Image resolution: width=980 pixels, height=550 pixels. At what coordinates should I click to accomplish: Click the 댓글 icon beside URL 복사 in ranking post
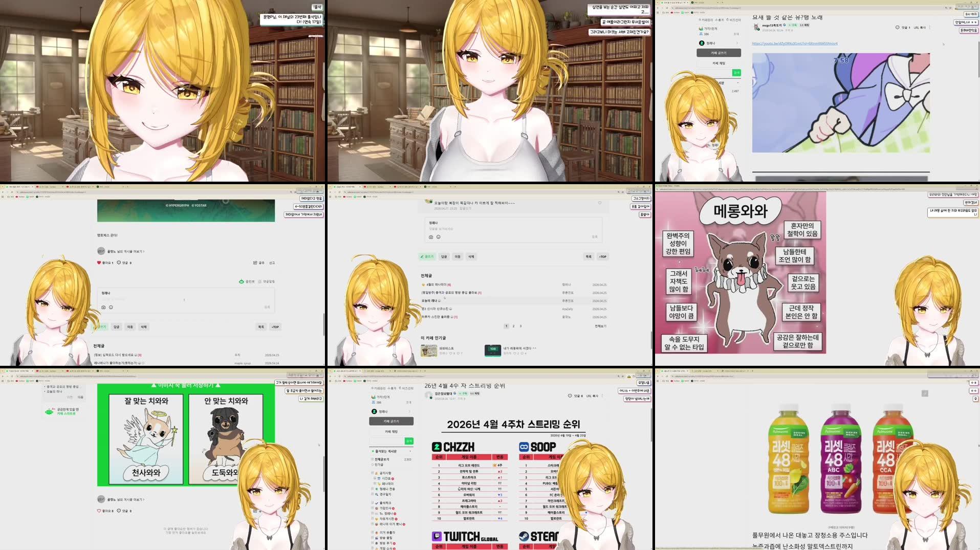(x=570, y=395)
